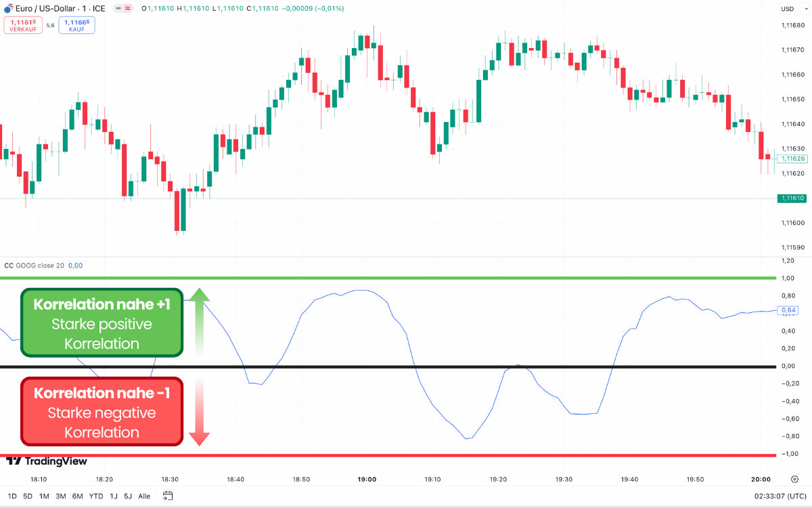Click the CC GOOG close 20 indicator label
Viewport: 812px width, 508px height.
[35, 266]
